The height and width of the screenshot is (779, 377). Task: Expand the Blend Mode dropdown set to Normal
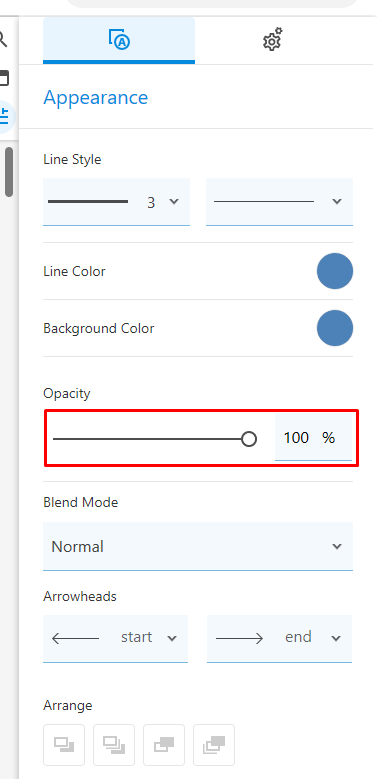(x=198, y=546)
